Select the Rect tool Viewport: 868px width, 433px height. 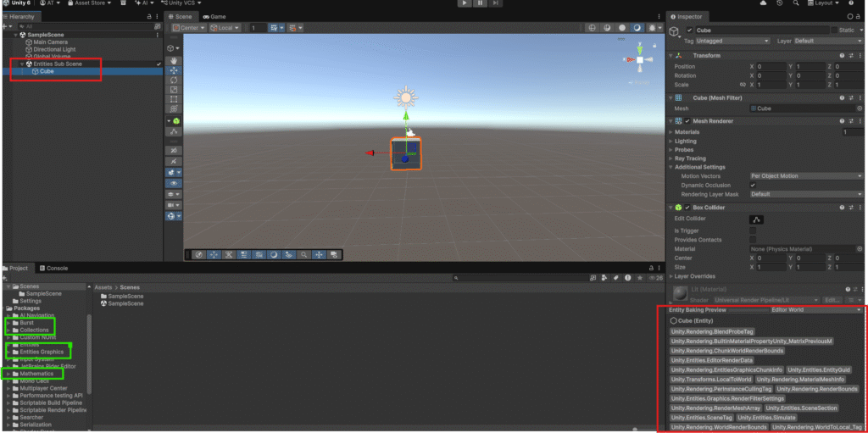point(174,99)
